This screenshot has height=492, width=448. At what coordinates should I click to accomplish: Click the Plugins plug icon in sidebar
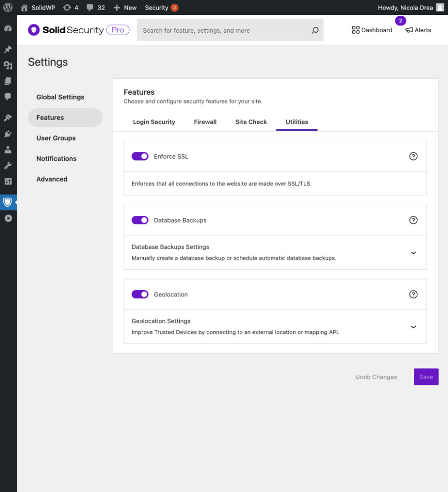[8, 134]
